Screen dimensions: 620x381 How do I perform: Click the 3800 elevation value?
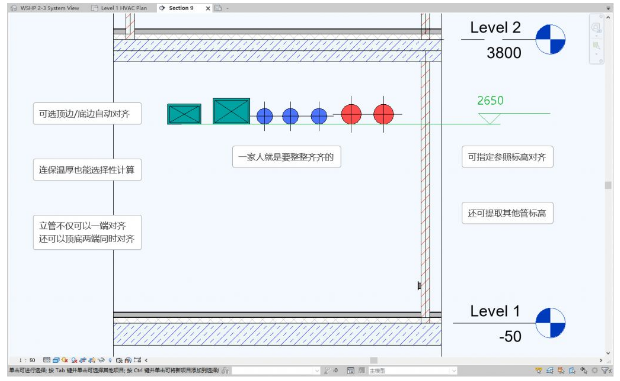point(504,53)
